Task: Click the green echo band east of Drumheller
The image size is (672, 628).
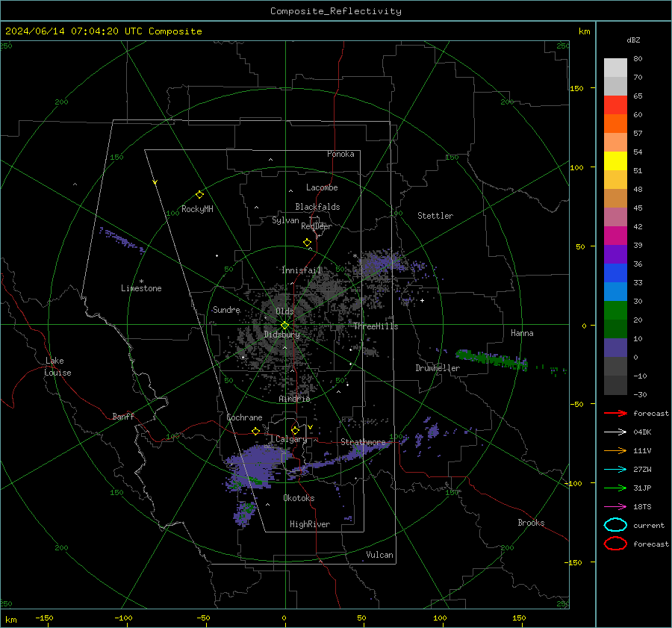Action: point(491,360)
